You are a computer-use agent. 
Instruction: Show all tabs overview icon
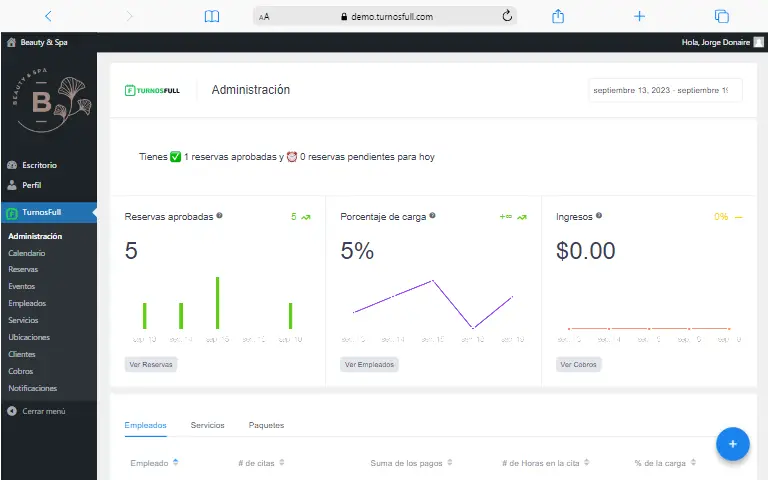[721, 16]
